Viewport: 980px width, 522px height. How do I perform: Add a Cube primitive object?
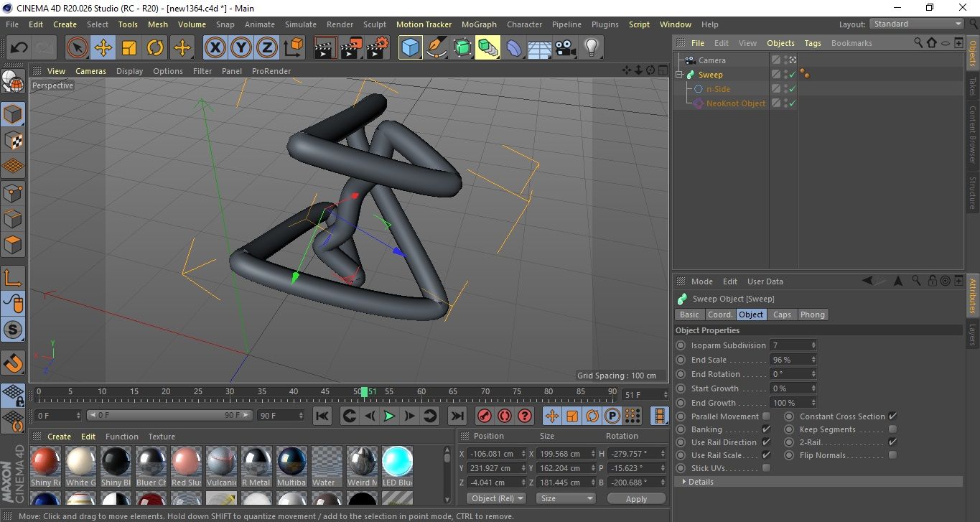pyautogui.click(x=410, y=48)
